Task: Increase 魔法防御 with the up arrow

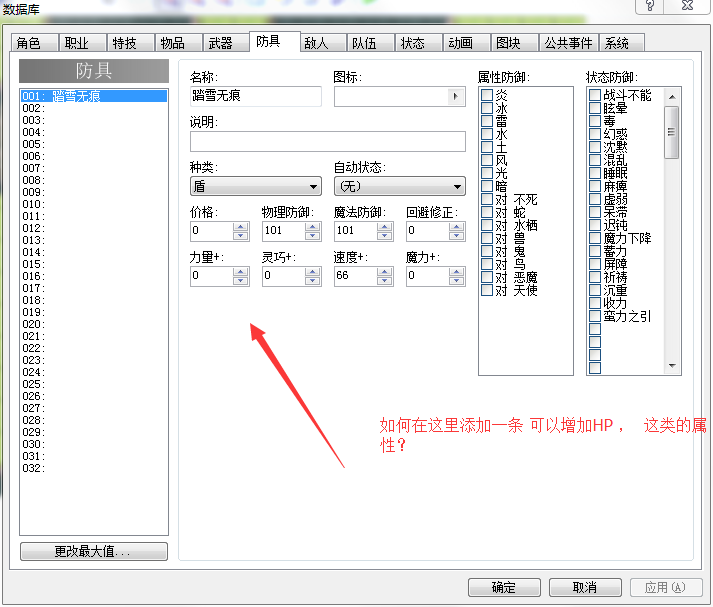Action: coord(385,226)
